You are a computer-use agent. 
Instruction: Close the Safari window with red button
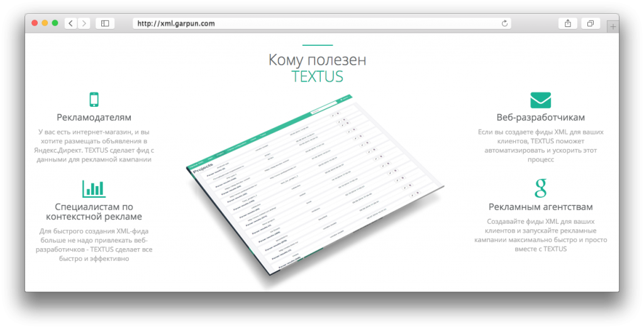(35, 23)
